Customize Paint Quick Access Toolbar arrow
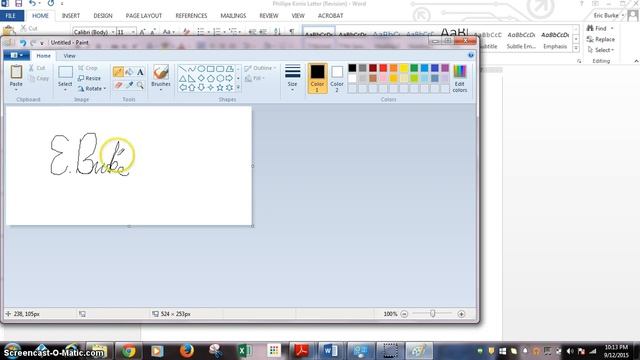The width and height of the screenshot is (640, 360). pyautogui.click(x=42, y=43)
